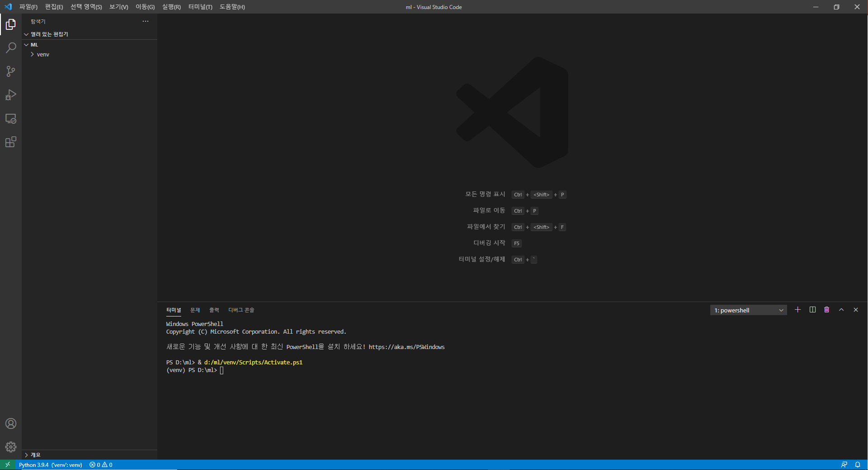Open the Search view in the activity bar
The width and height of the screenshot is (868, 470).
point(11,48)
